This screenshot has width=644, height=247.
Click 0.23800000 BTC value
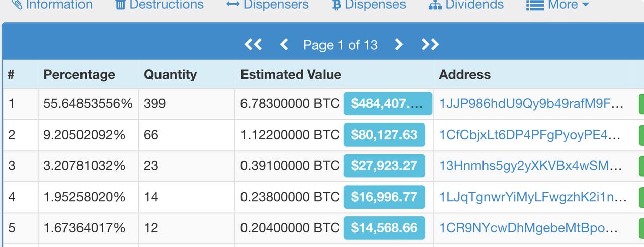290,197
